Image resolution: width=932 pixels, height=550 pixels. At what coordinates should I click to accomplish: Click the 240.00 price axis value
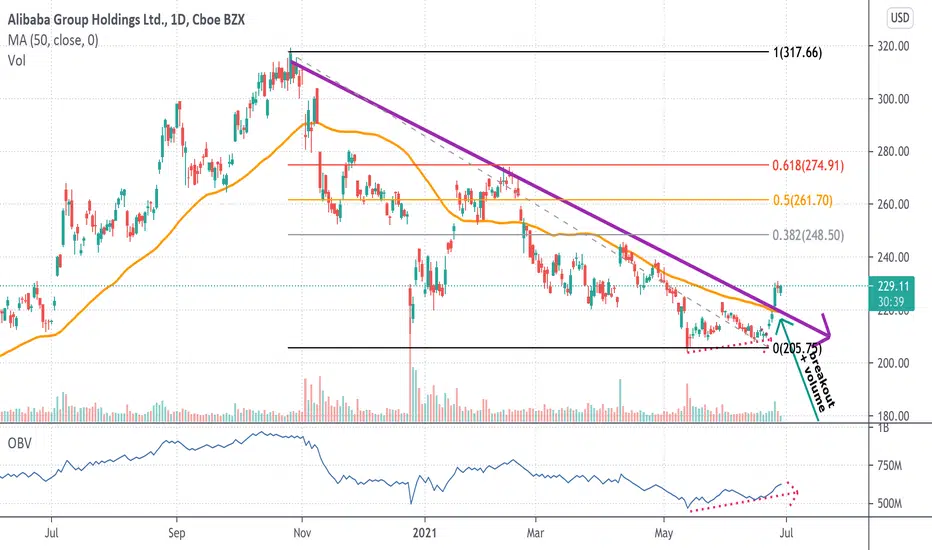coord(893,257)
